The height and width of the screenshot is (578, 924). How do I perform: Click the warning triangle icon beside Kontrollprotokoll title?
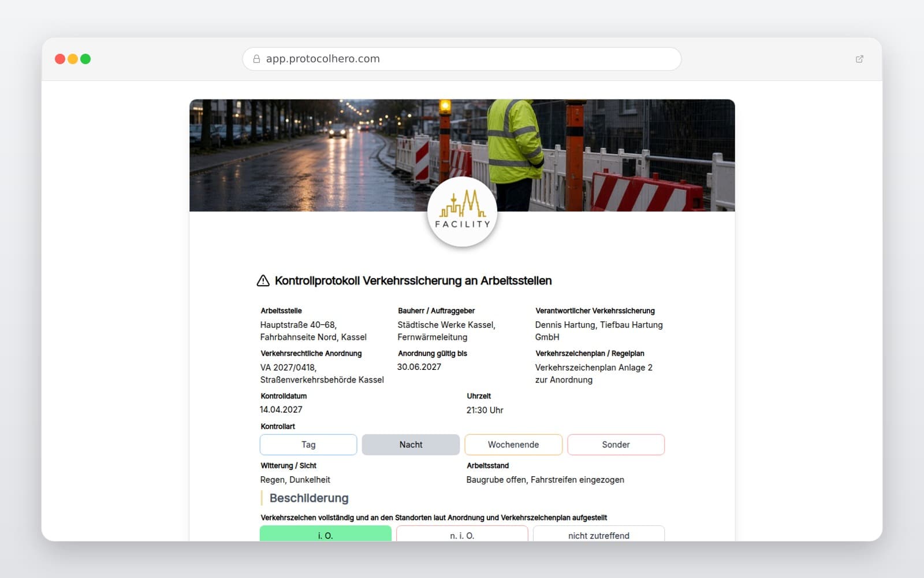tap(263, 281)
